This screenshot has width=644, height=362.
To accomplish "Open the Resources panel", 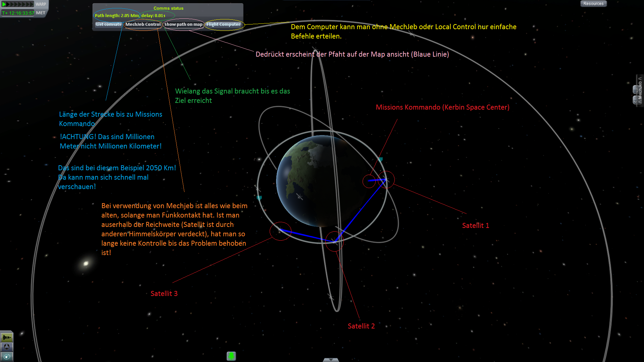I will point(593,4).
